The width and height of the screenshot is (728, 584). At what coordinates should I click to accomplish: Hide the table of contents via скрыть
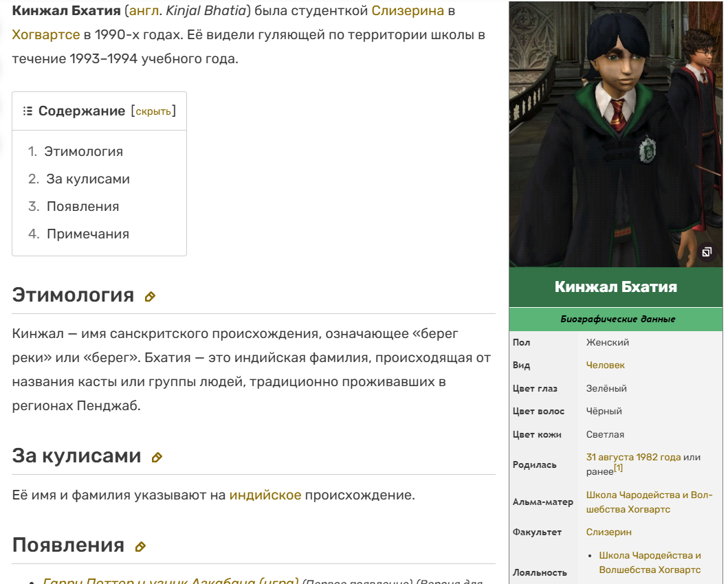[153, 111]
